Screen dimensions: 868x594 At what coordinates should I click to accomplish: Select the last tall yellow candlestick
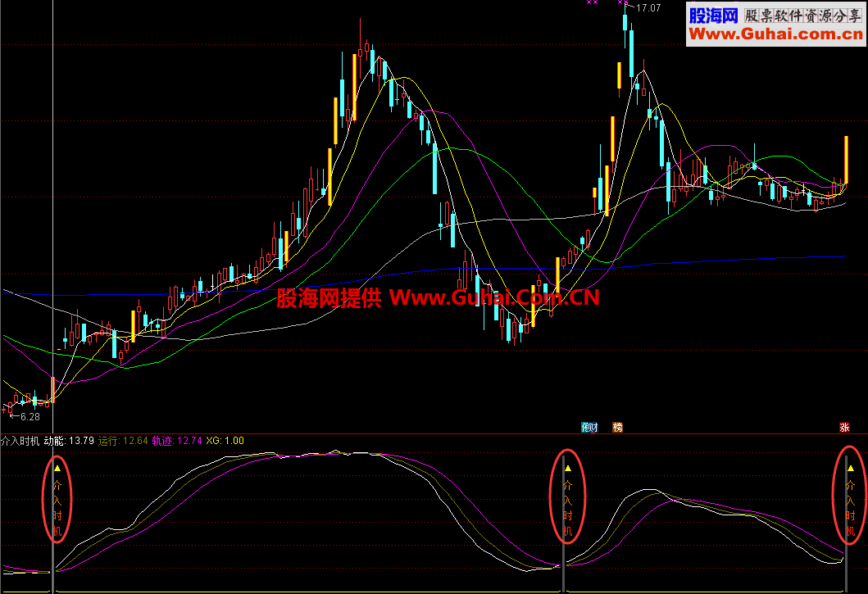(x=846, y=160)
